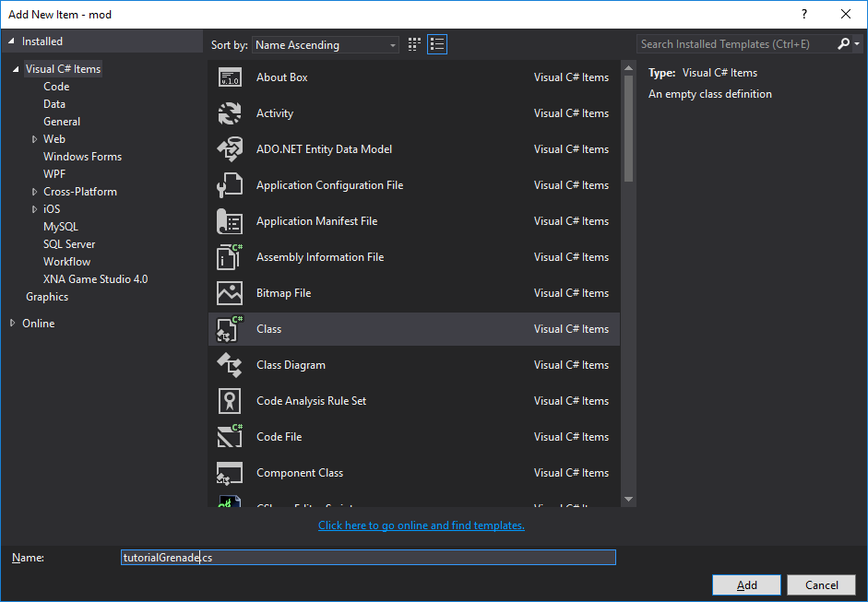Collapse the Visual C# Items node
This screenshot has height=602, width=868.
(16, 69)
